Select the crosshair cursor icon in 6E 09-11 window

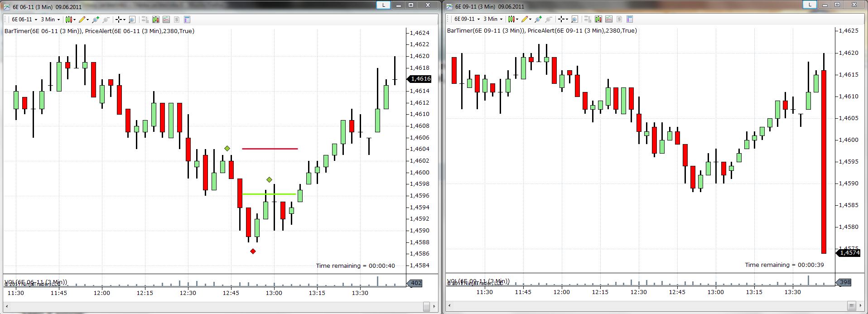pyautogui.click(x=561, y=19)
